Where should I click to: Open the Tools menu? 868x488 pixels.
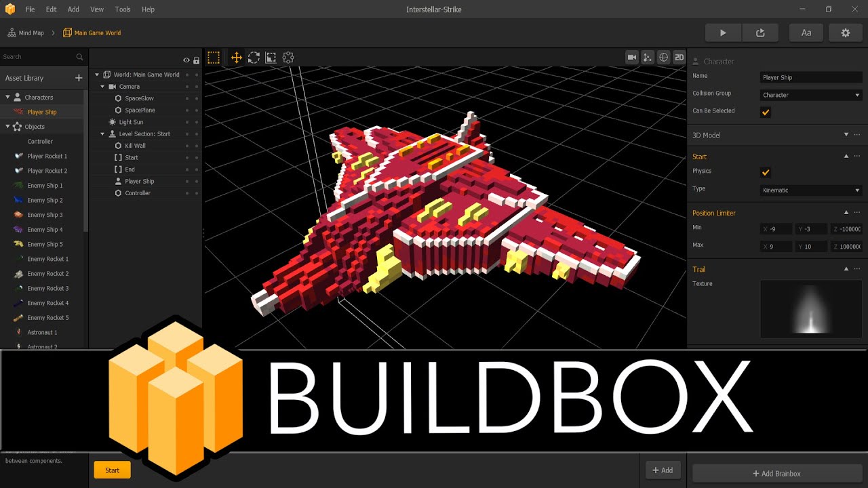click(123, 9)
